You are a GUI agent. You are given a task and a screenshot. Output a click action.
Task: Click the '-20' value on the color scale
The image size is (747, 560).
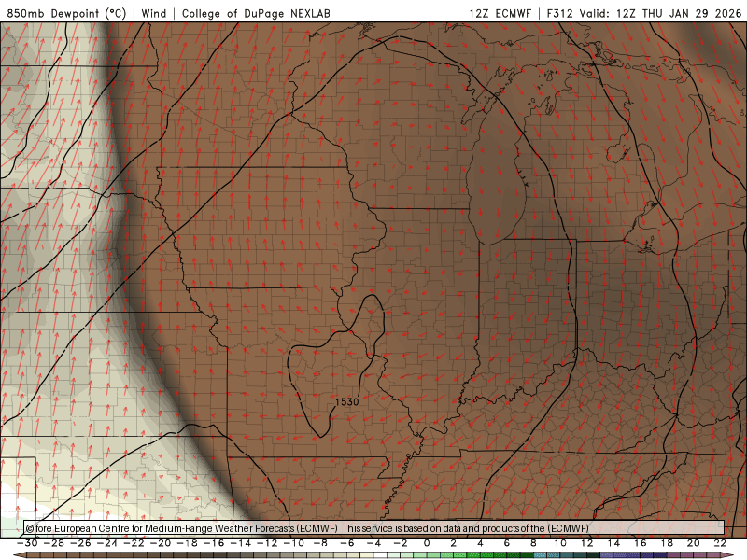click(161, 543)
